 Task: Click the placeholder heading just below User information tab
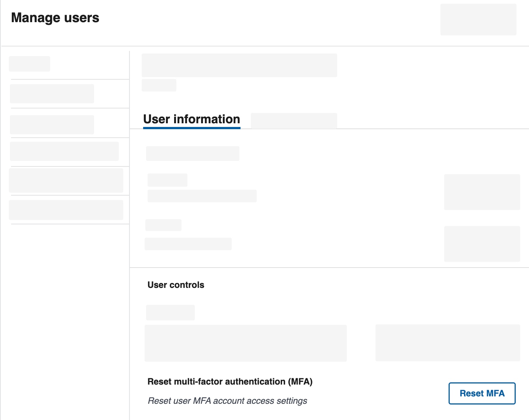[193, 154]
